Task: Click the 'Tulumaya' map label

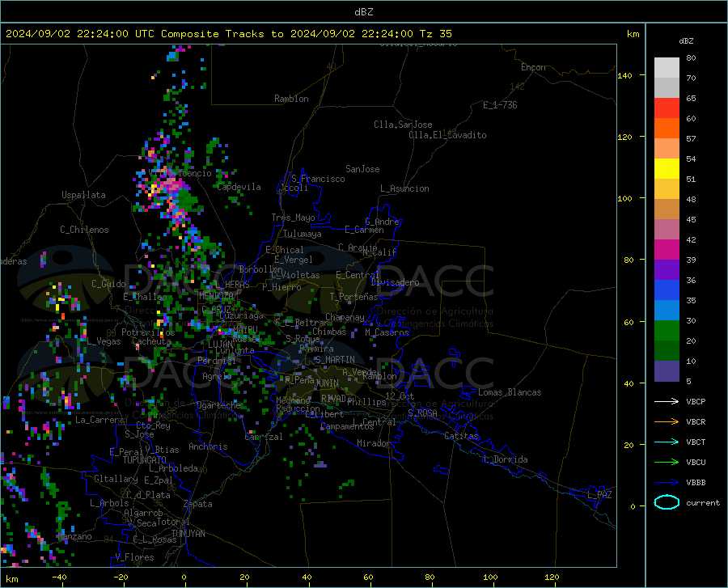Action: (x=303, y=234)
